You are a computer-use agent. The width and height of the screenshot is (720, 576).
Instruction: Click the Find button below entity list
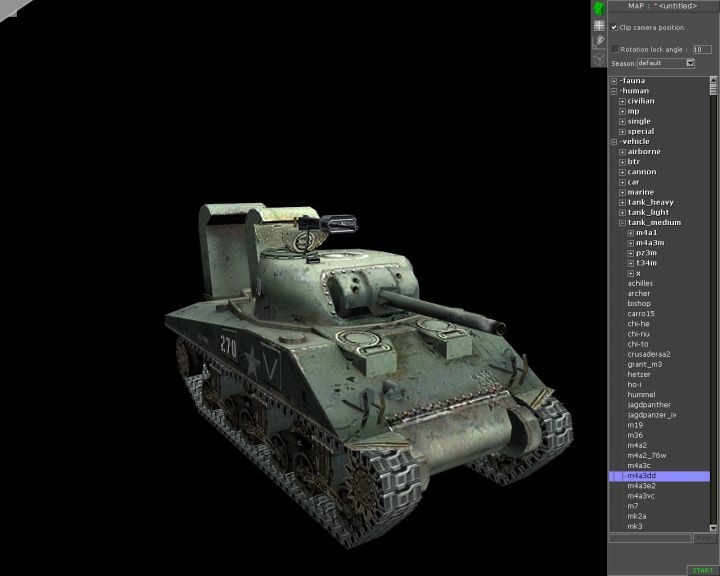[x=703, y=538]
